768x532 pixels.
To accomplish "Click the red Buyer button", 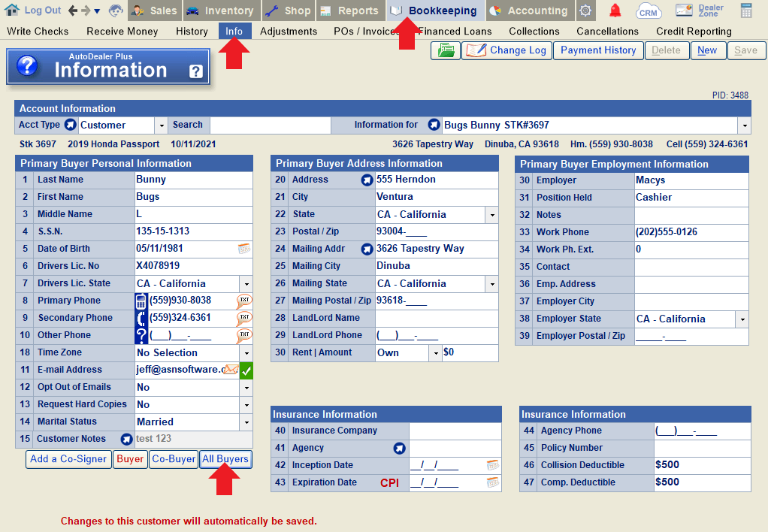I will tap(130, 460).
